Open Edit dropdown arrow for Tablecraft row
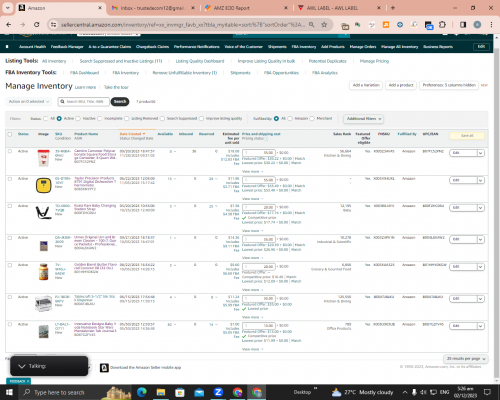The image size is (500, 400). pos(480,299)
